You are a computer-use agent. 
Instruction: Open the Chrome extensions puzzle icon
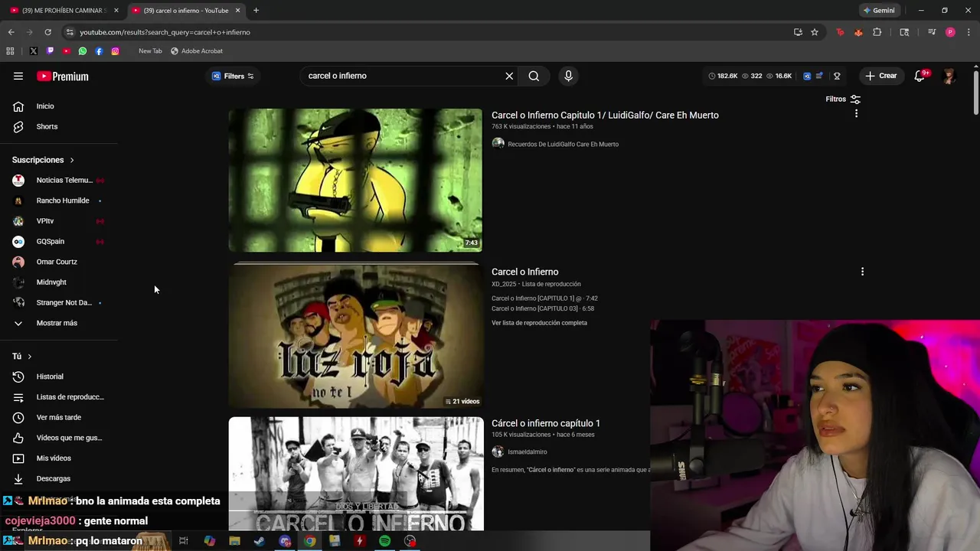point(877,32)
